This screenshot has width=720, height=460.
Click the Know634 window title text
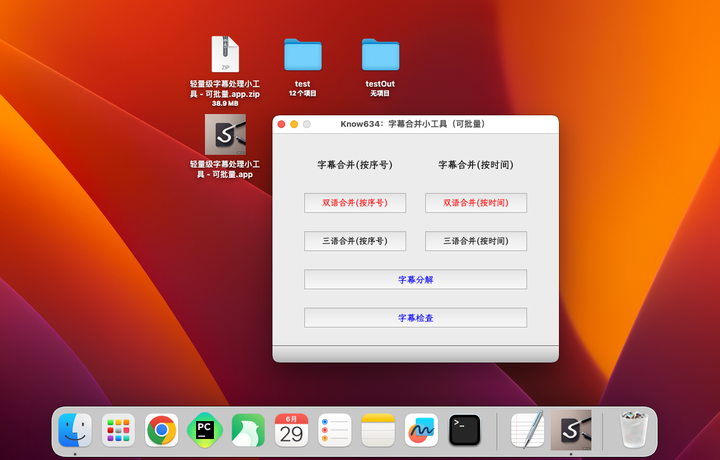pyautogui.click(x=413, y=124)
